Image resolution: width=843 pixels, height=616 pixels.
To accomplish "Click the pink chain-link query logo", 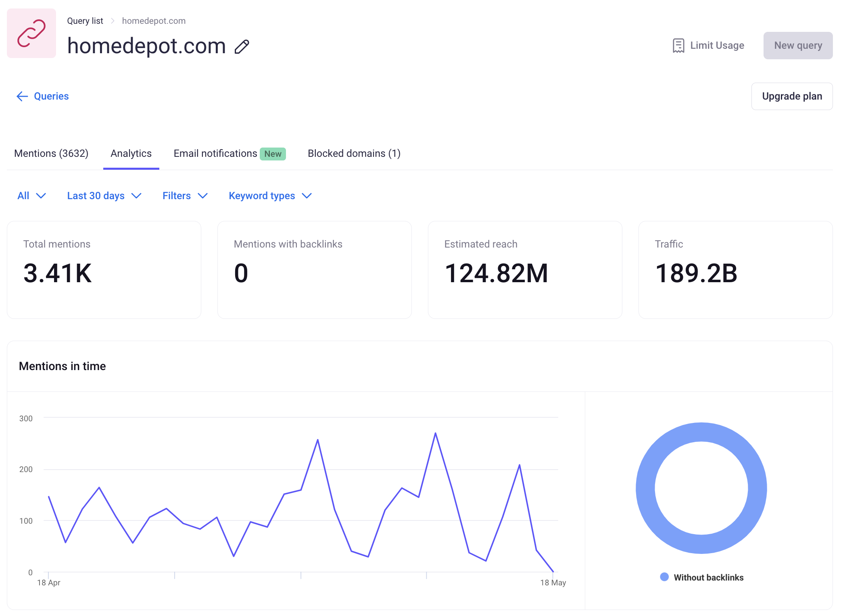I will (31, 33).
